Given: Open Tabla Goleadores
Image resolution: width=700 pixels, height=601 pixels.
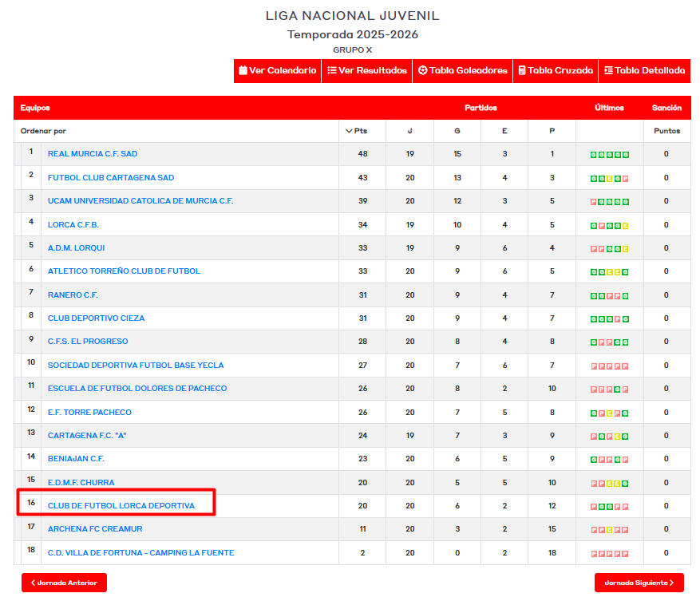Looking at the screenshot, I should pos(462,70).
